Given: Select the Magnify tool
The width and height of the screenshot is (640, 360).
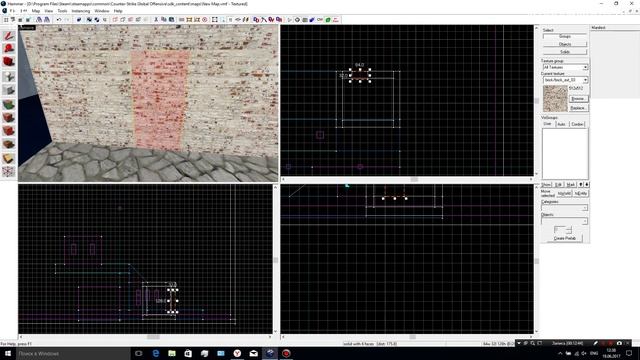Looking at the screenshot, I should pos(9,49).
